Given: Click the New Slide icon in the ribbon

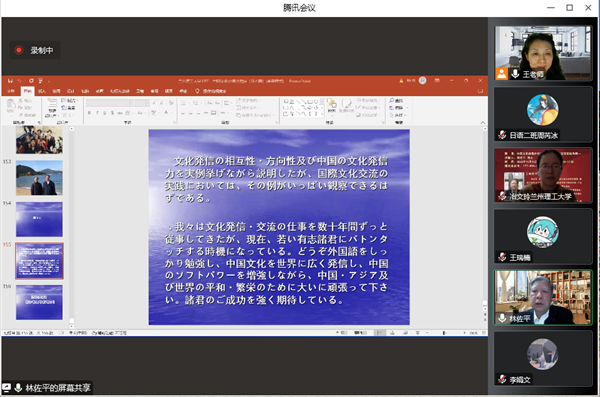Looking at the screenshot, I should coord(52,105).
